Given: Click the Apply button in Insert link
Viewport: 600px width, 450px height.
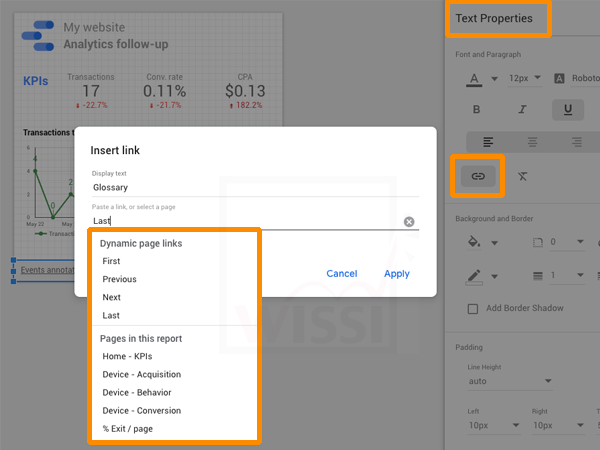Looking at the screenshot, I should coord(397,274).
